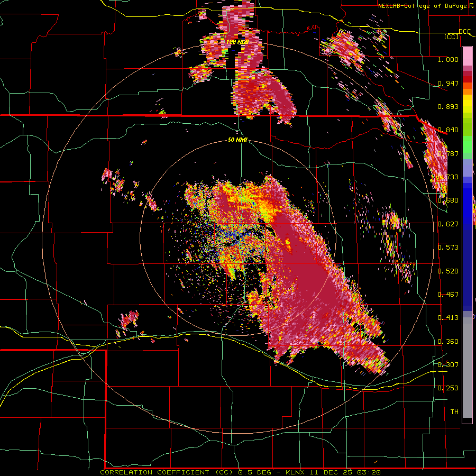476x476 pixels.
Task: Select the 0.893 scale value
Action: click(x=448, y=106)
